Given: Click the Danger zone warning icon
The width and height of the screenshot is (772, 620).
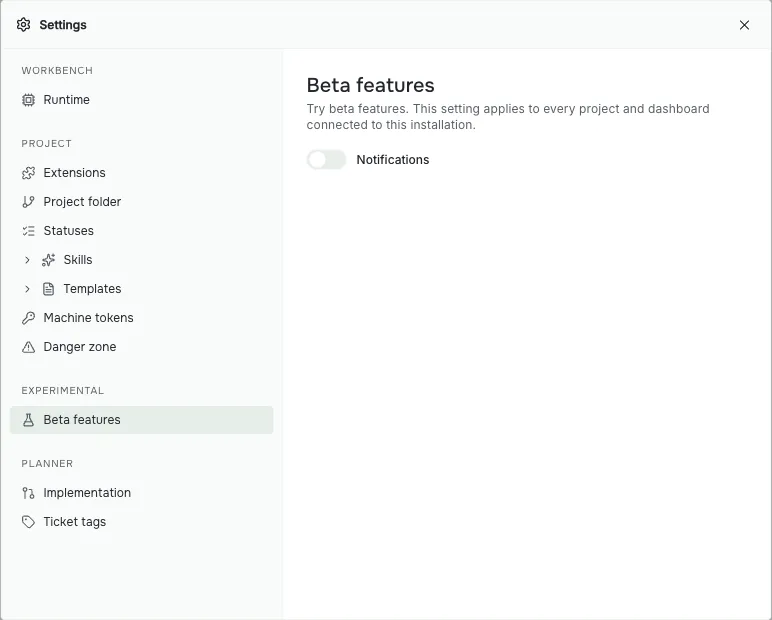Looking at the screenshot, I should (29, 347).
